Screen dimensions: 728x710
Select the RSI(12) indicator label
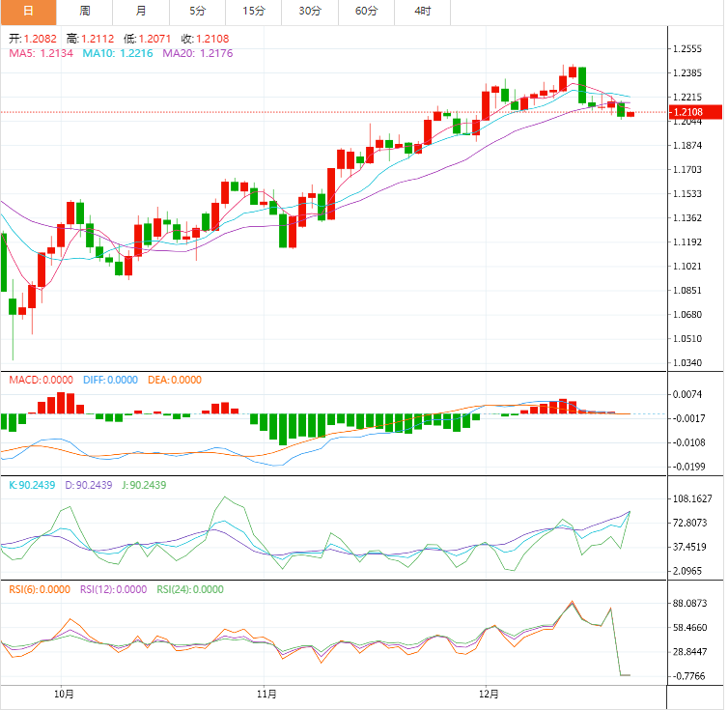tap(113, 589)
